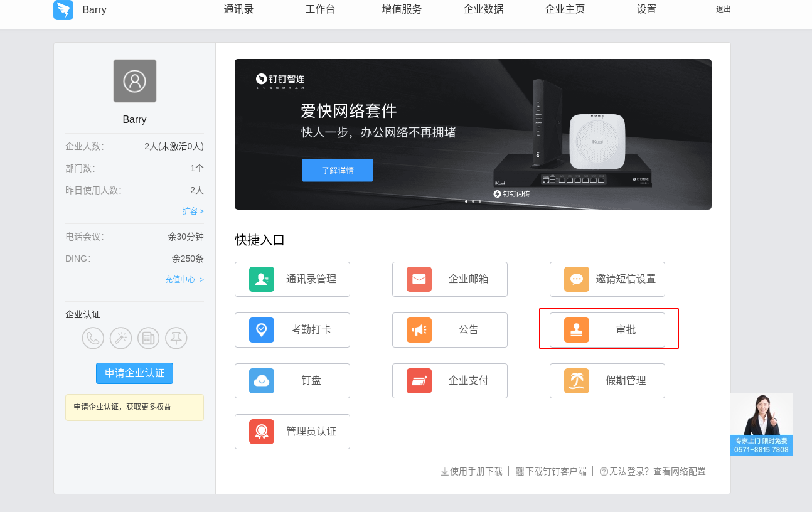Click the Barry name in header

click(95, 10)
